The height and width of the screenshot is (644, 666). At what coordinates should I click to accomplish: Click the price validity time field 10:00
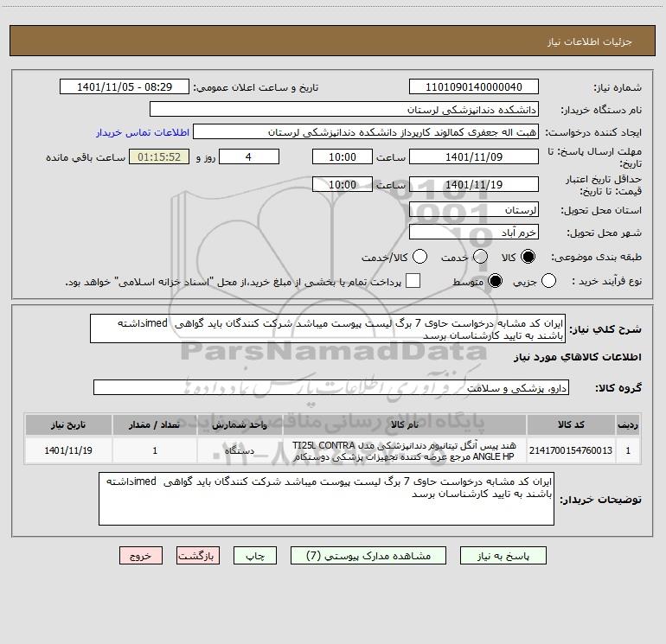click(x=343, y=184)
